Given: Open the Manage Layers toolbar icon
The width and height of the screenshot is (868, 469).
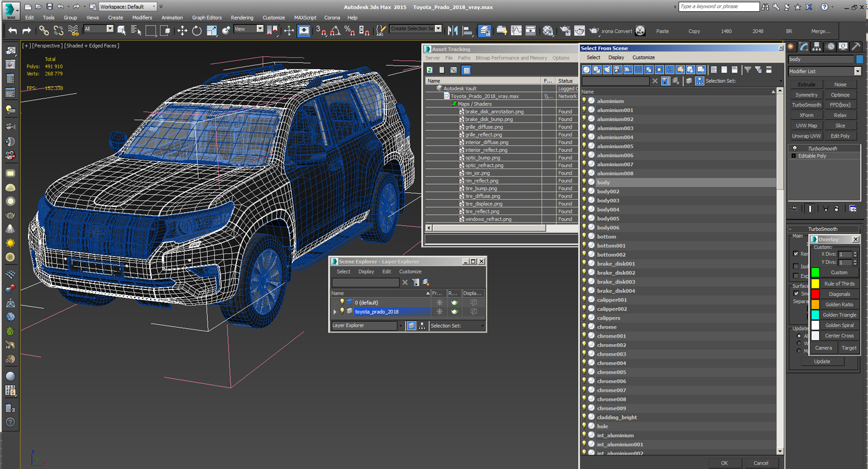Looking at the screenshot, I should tap(484, 30).
